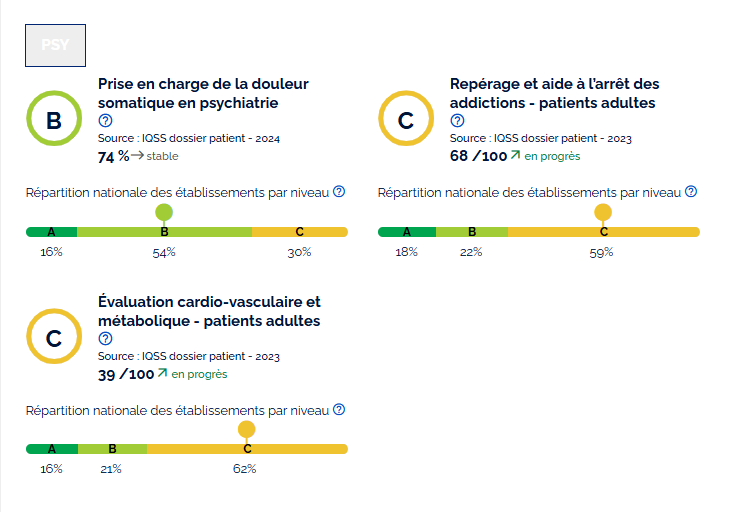The image size is (735, 512).
Task: Click help icon beside first Répartition nationale label
Action: 339,191
